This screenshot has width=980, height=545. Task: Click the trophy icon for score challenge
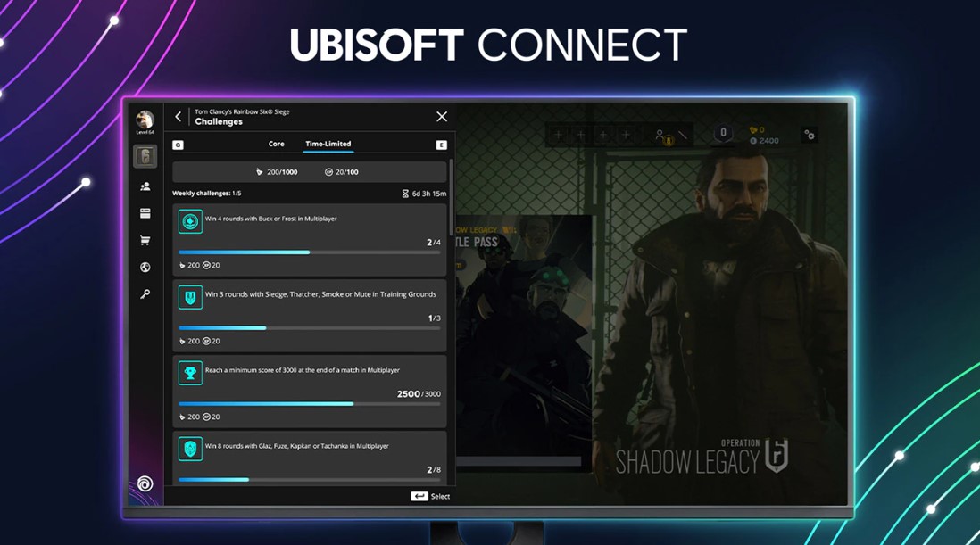point(191,374)
